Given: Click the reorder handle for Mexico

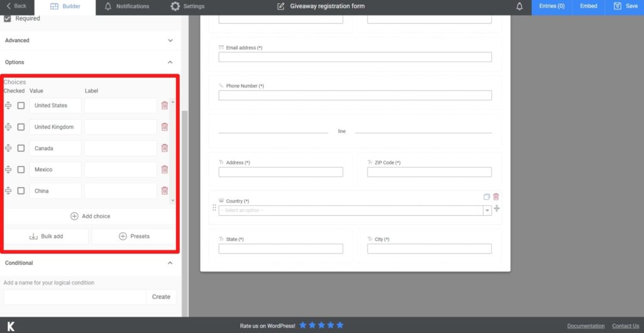Looking at the screenshot, I should click(x=8, y=169).
